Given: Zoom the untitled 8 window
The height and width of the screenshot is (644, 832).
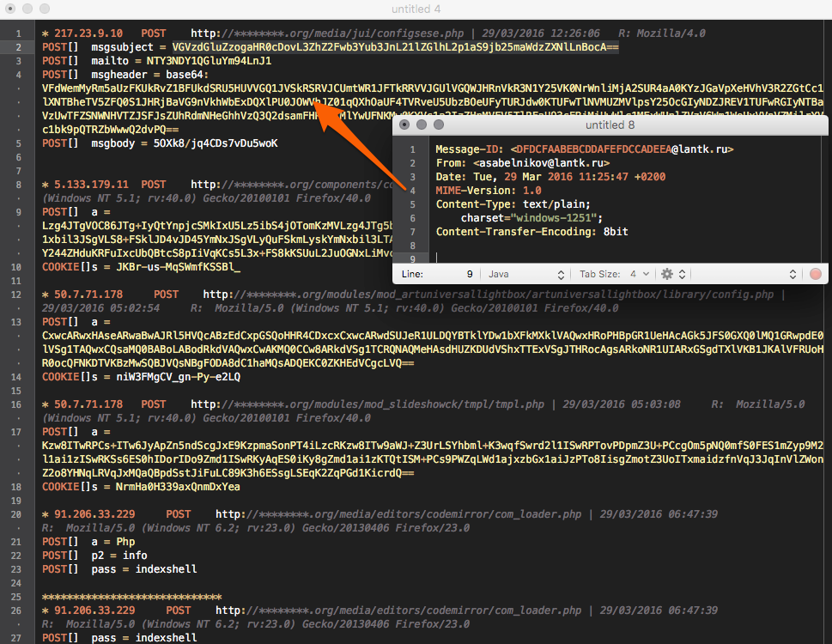Looking at the screenshot, I should (438, 125).
